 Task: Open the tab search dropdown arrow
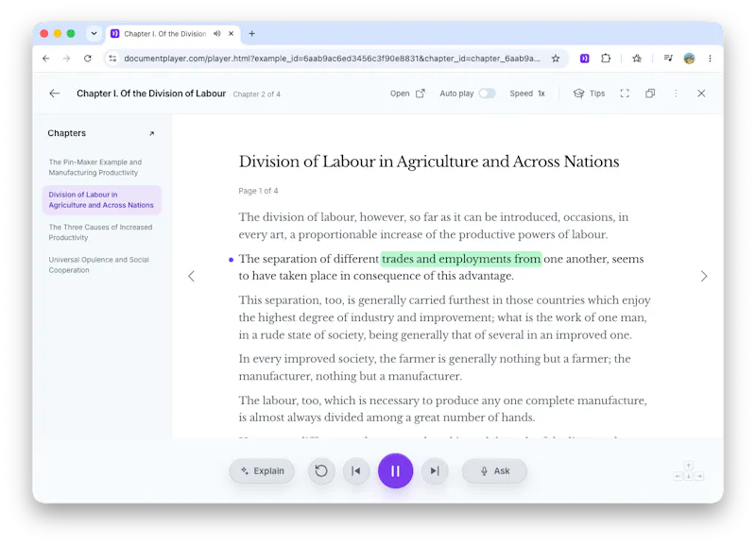pos(94,34)
